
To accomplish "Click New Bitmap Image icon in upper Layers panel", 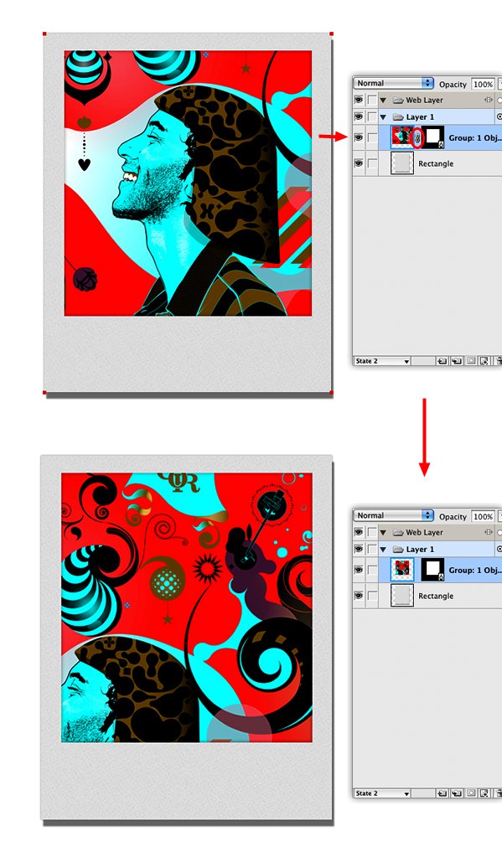I will point(484,361).
